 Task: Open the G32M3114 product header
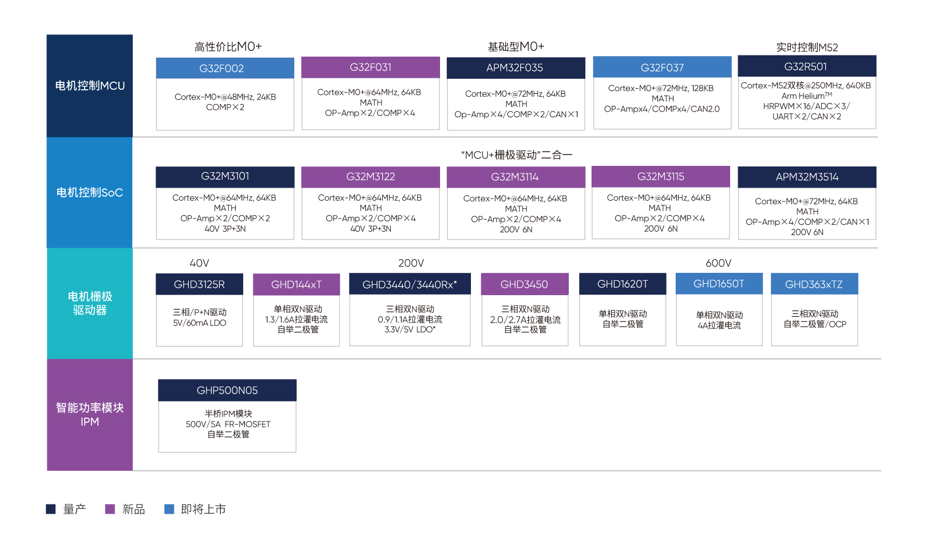516,177
